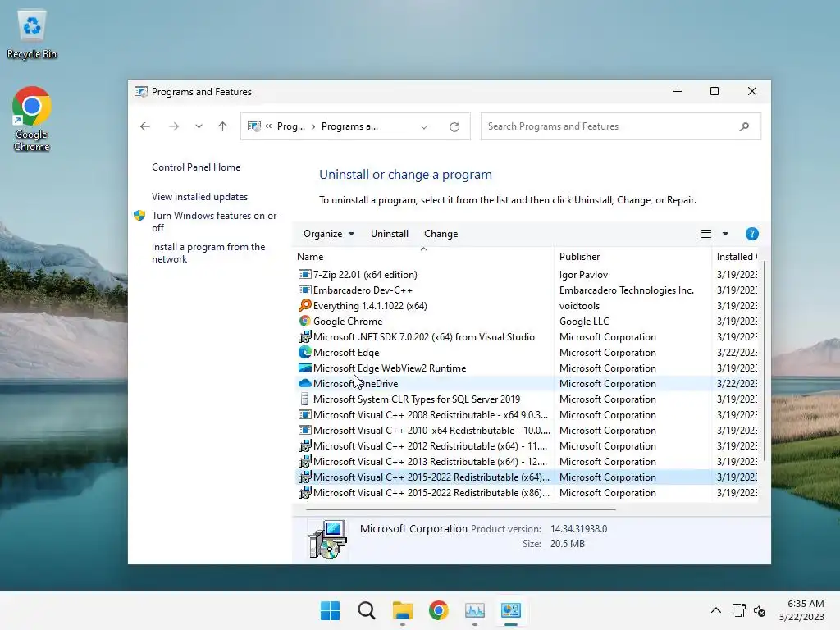This screenshot has height=630, width=840.
Task: Click the address bar double-chevron expander
Action: (268, 126)
